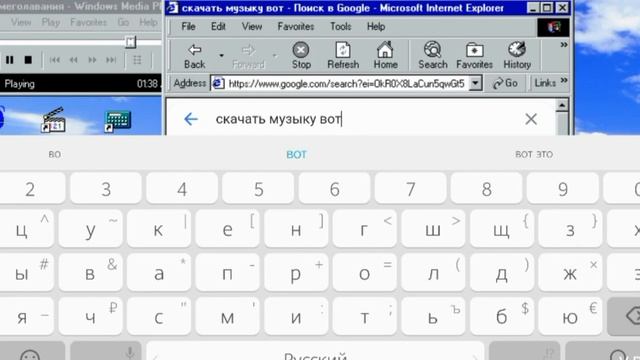Click the page icon in Address bar

[x=218, y=83]
